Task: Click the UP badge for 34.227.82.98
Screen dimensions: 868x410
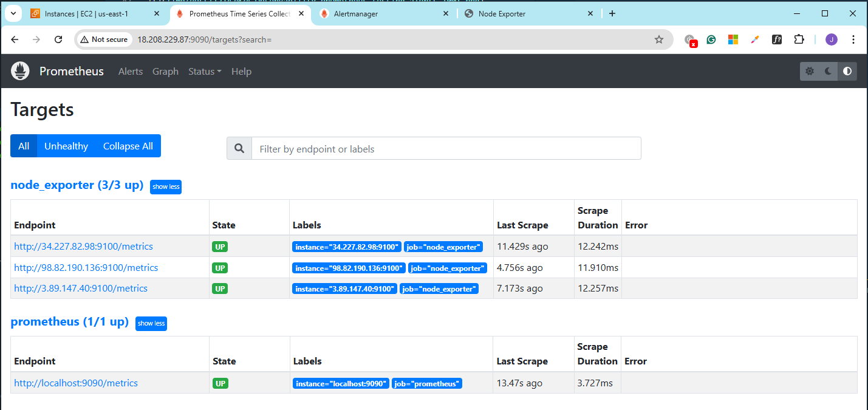Action: pyautogui.click(x=220, y=247)
